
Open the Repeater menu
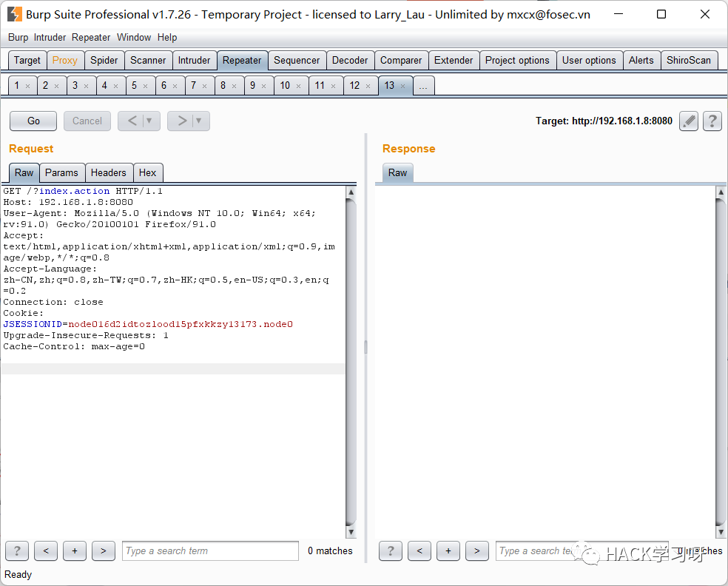point(91,37)
